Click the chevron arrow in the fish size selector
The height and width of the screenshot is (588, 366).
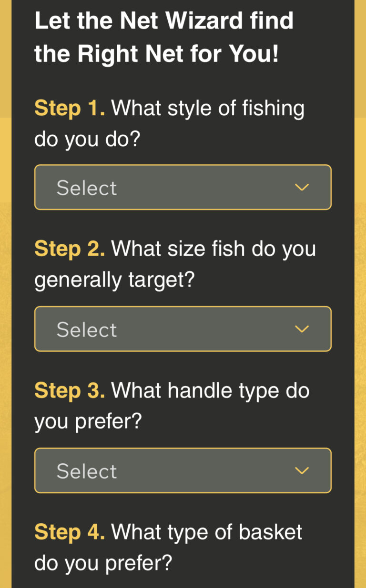[x=302, y=329]
